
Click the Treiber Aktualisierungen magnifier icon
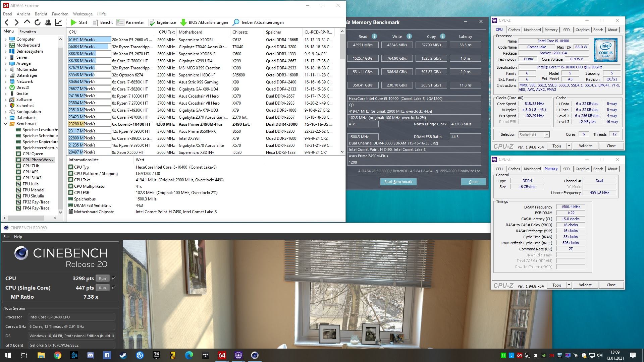click(x=236, y=22)
